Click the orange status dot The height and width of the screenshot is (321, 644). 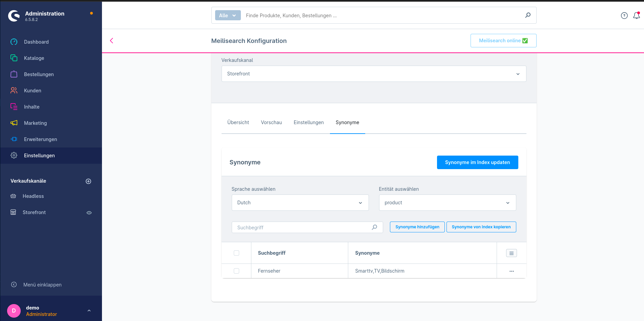click(x=91, y=13)
